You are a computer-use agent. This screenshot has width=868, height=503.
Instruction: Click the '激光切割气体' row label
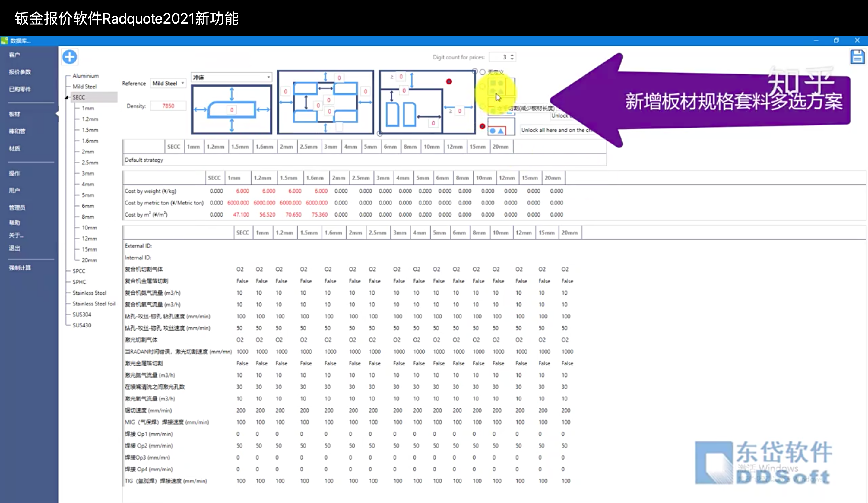[141, 340]
